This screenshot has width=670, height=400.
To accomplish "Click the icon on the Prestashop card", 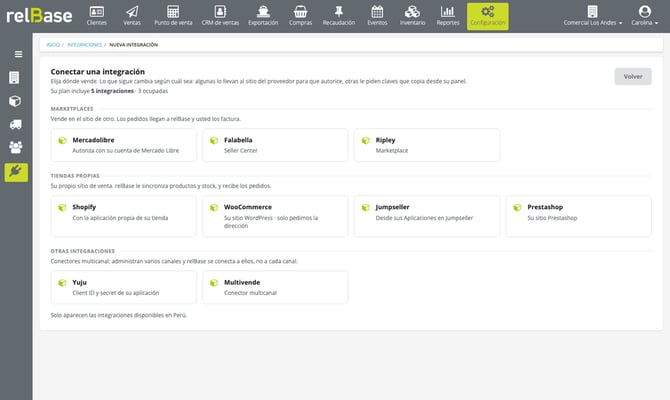I will pyautogui.click(x=517, y=208).
